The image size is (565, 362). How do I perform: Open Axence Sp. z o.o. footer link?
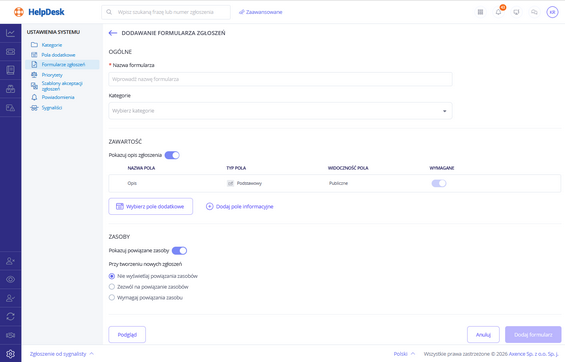coord(534,354)
